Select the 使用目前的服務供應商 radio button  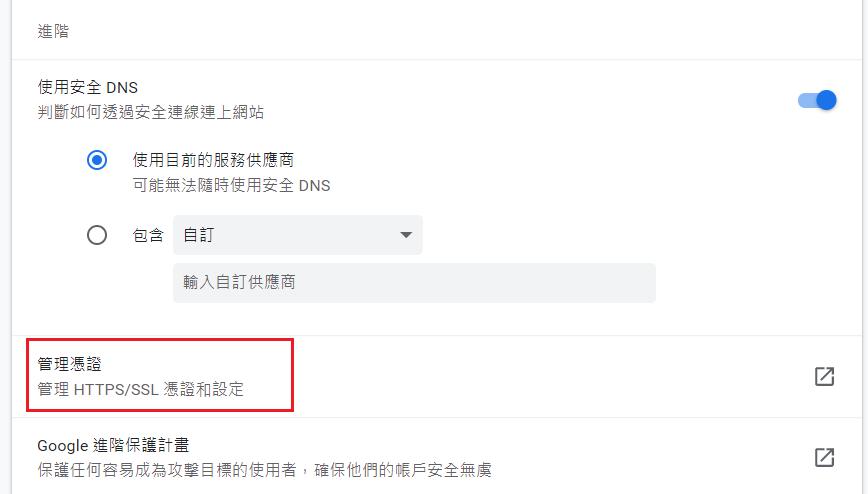(97, 160)
